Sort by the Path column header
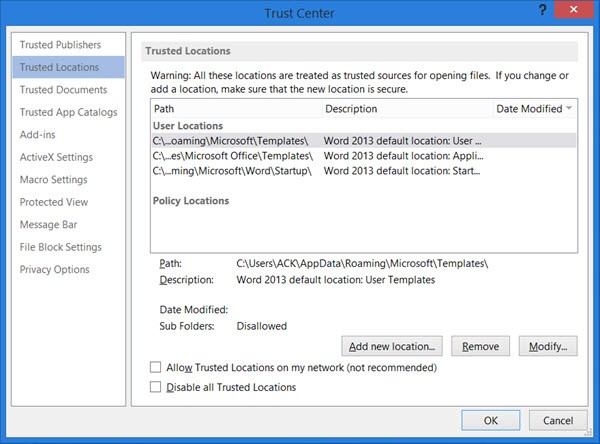 pos(237,109)
